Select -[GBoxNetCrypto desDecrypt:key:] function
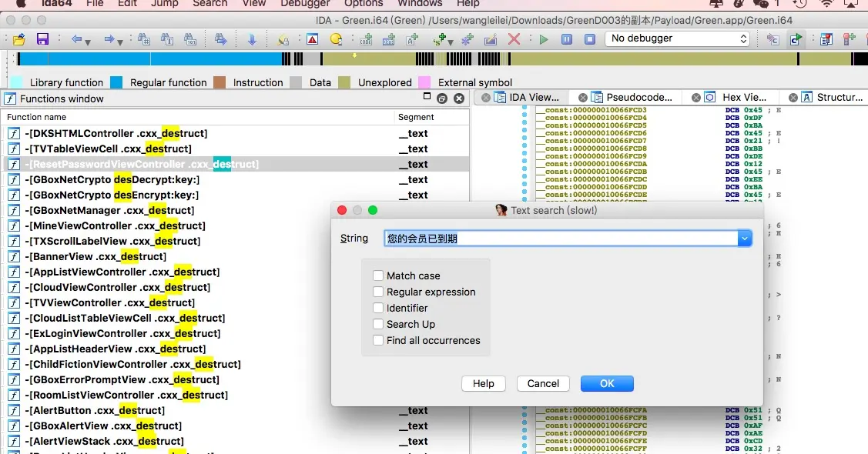Image resolution: width=868 pixels, height=454 pixels. click(x=236, y=180)
